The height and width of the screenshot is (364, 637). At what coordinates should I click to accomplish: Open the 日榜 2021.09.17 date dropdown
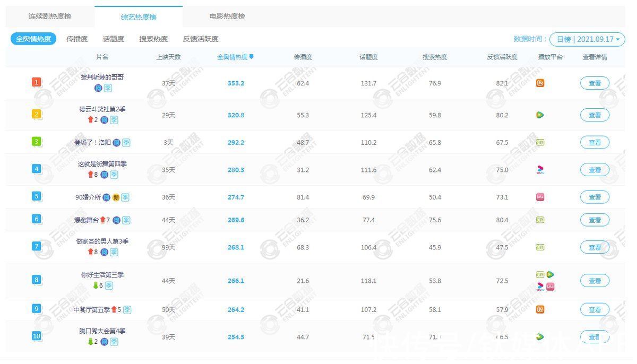[587, 39]
